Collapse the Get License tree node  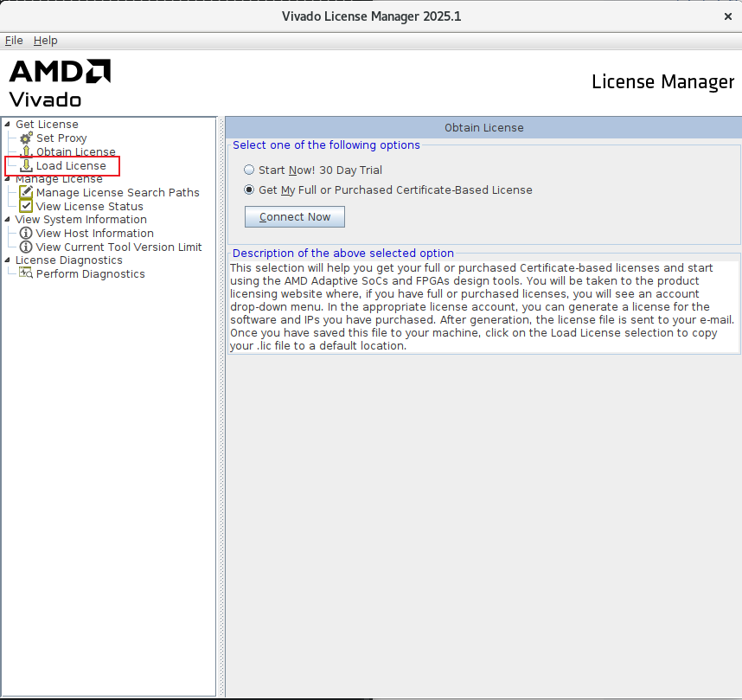(x=8, y=125)
